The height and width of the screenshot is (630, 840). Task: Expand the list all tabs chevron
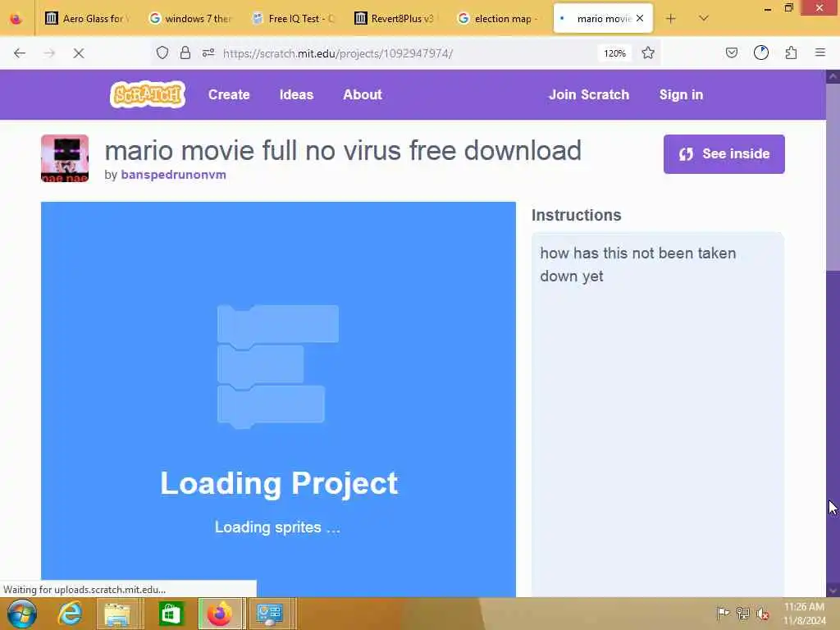point(704,18)
